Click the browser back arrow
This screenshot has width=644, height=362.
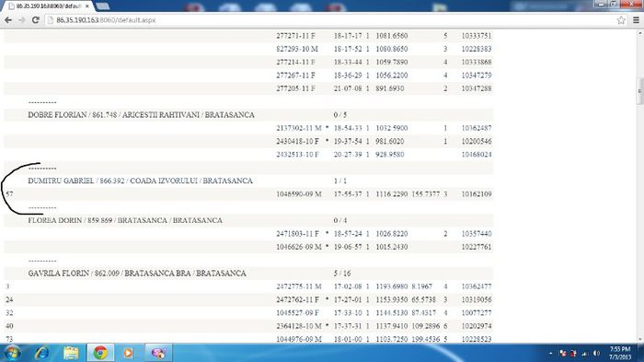[x=8, y=20]
